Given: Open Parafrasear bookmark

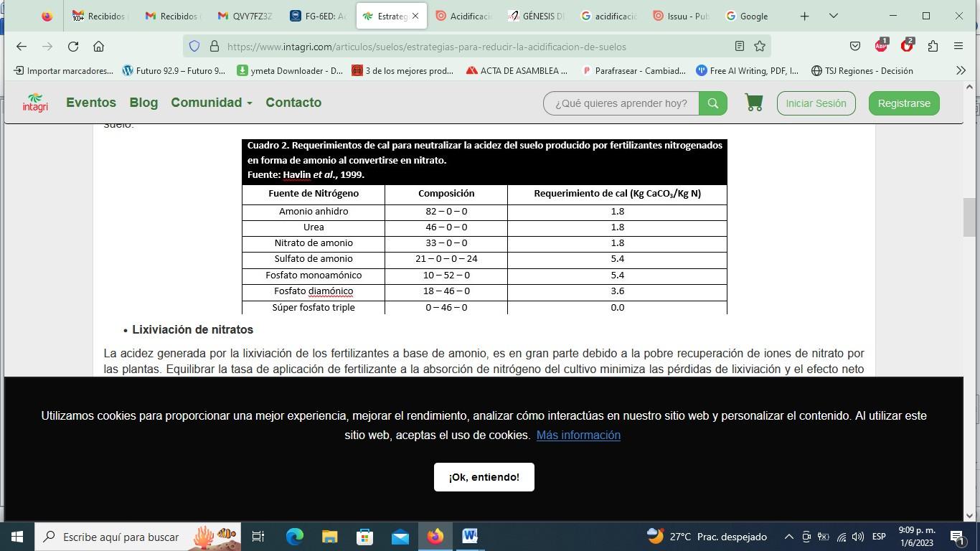Looking at the screenshot, I should coord(633,70).
